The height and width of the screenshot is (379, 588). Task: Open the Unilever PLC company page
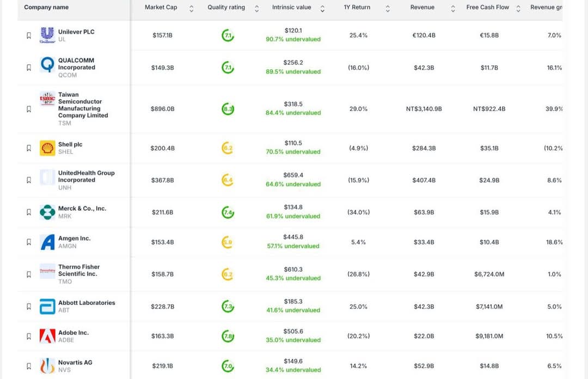pyautogui.click(x=76, y=32)
